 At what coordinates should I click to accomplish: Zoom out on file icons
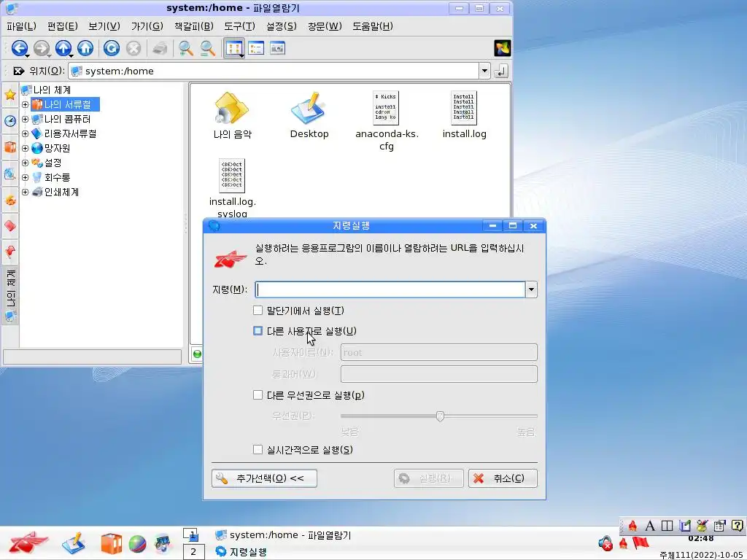[207, 48]
